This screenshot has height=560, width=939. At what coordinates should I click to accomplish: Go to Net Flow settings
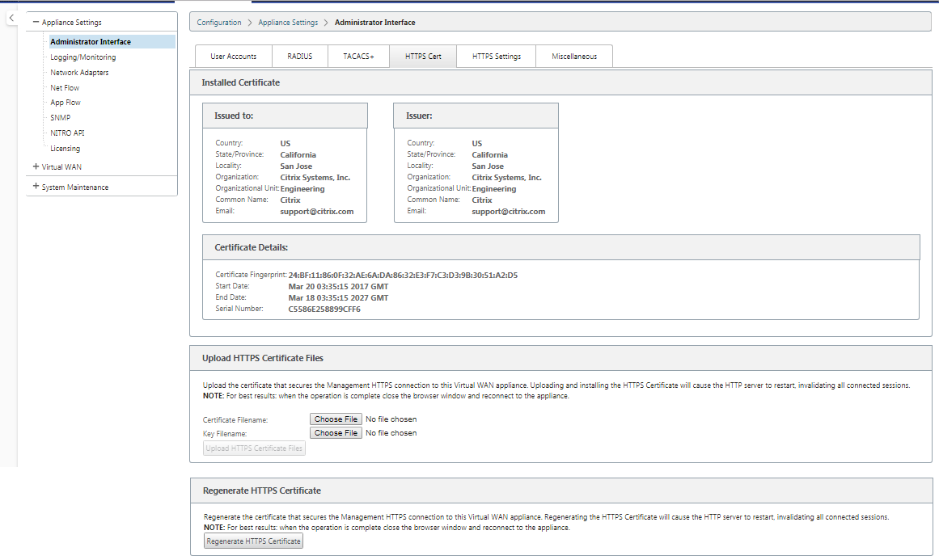pos(65,88)
